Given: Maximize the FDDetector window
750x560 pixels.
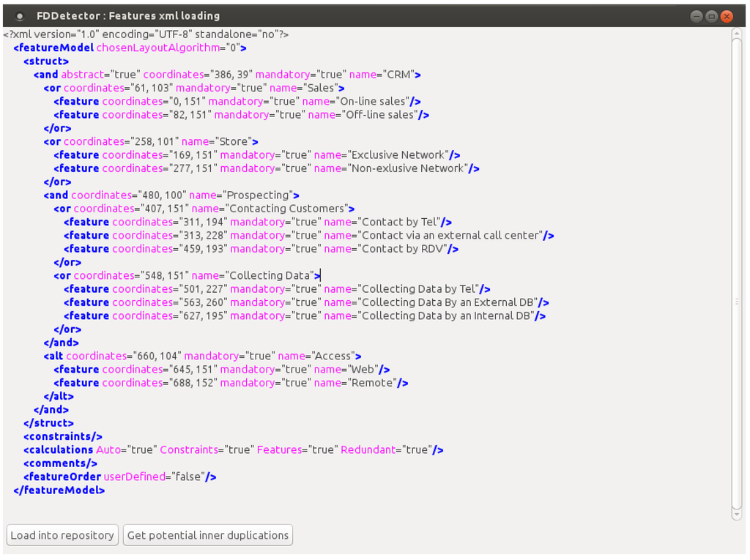Looking at the screenshot, I should 711,16.
